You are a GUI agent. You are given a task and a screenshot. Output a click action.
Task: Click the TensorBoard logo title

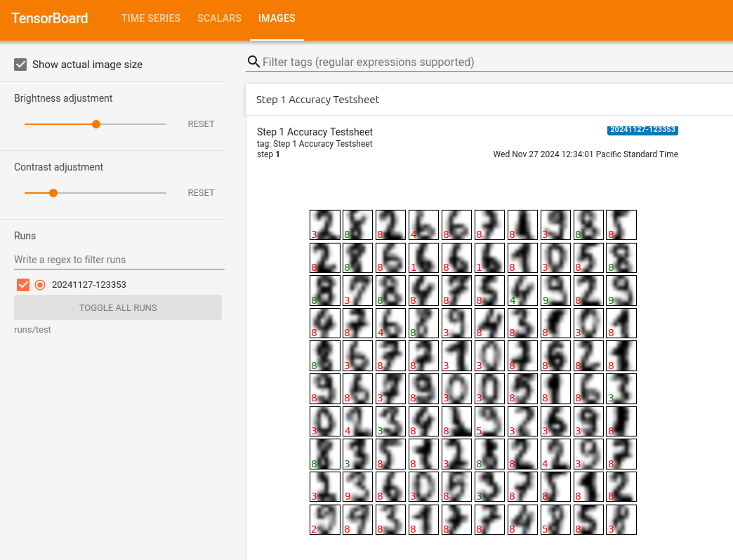click(x=50, y=18)
